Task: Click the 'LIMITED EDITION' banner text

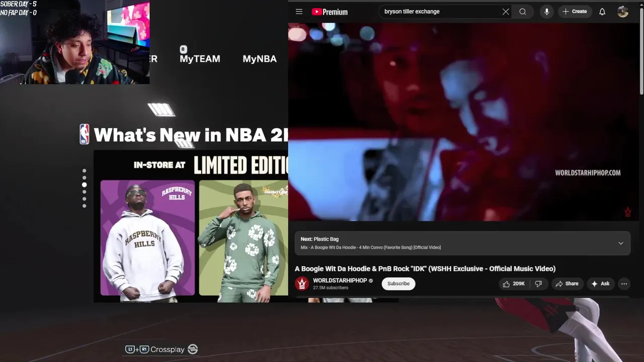Action: pyautogui.click(x=241, y=165)
